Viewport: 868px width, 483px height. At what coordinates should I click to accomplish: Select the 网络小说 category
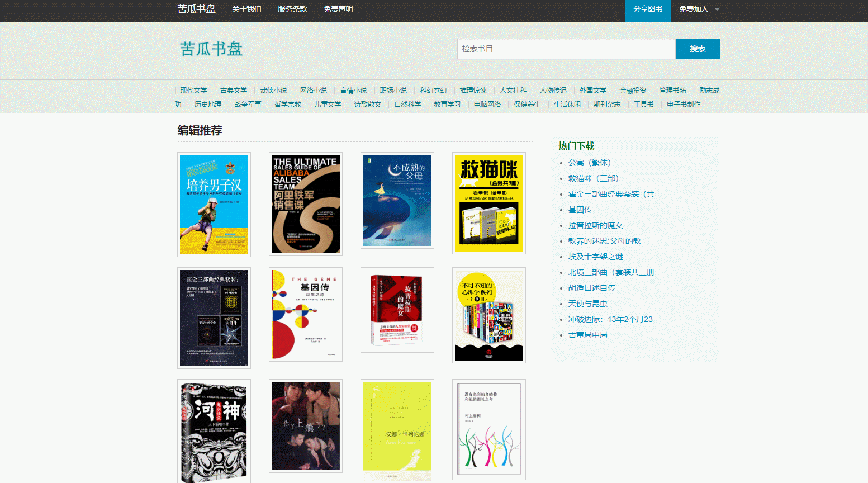click(x=313, y=91)
